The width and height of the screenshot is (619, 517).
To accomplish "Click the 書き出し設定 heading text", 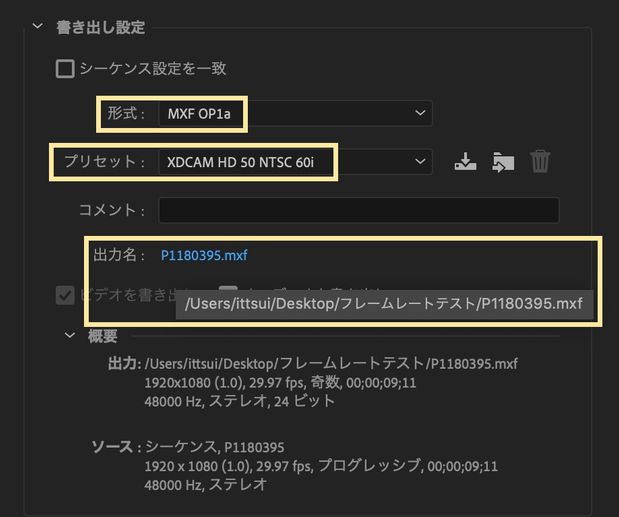I will tap(101, 27).
